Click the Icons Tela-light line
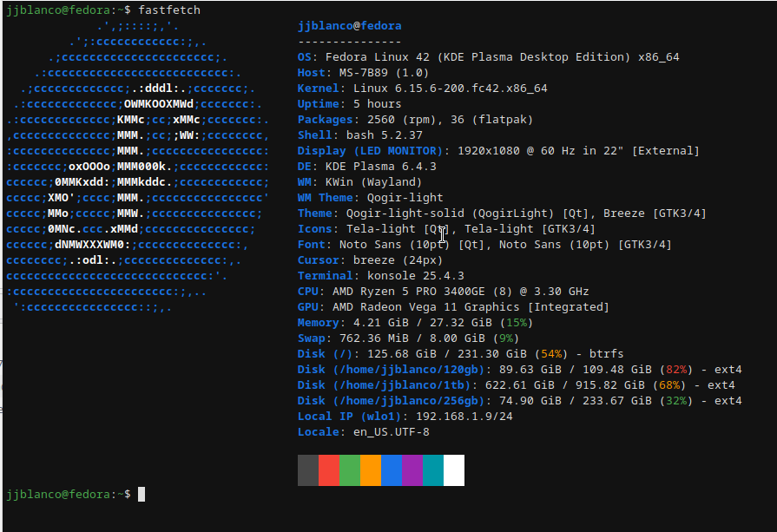Image resolution: width=777 pixels, height=532 pixels. click(446, 229)
